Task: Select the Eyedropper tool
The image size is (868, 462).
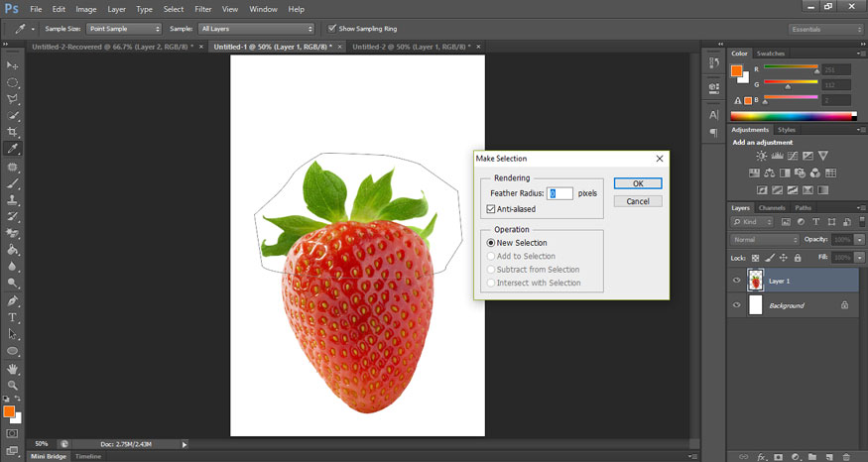Action: click(13, 149)
